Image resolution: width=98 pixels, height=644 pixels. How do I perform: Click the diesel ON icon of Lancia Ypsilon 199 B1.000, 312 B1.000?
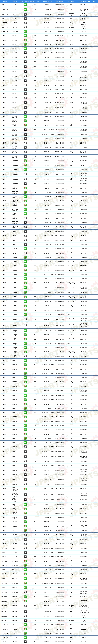point(25,592)
